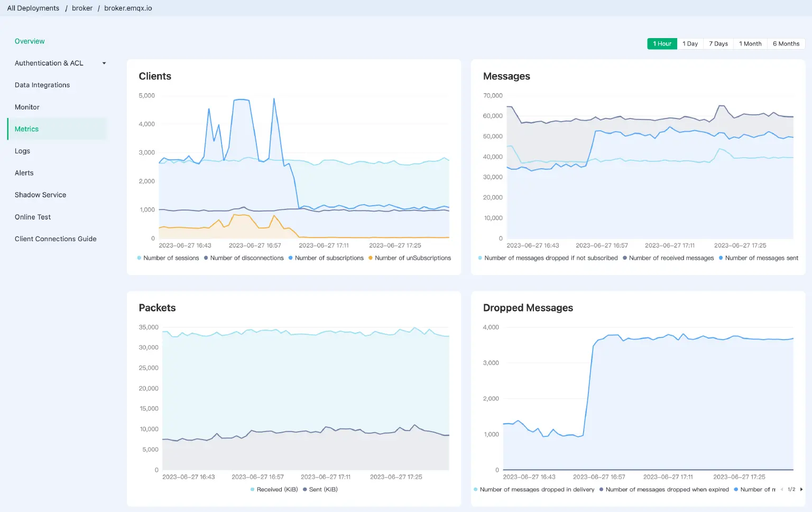
Task: Toggle Number of received messages legend
Action: point(668,258)
